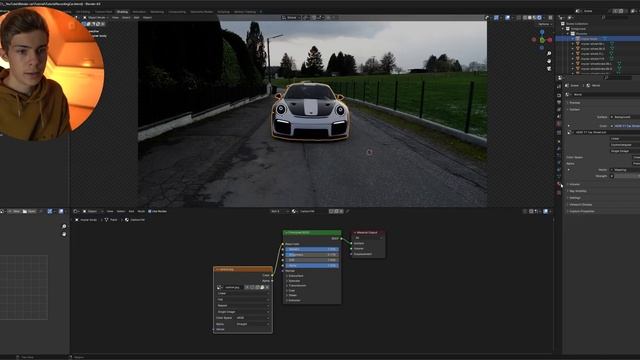
Task: Adjust the Roughness slider on Principled BSDF
Action: (x=312, y=255)
